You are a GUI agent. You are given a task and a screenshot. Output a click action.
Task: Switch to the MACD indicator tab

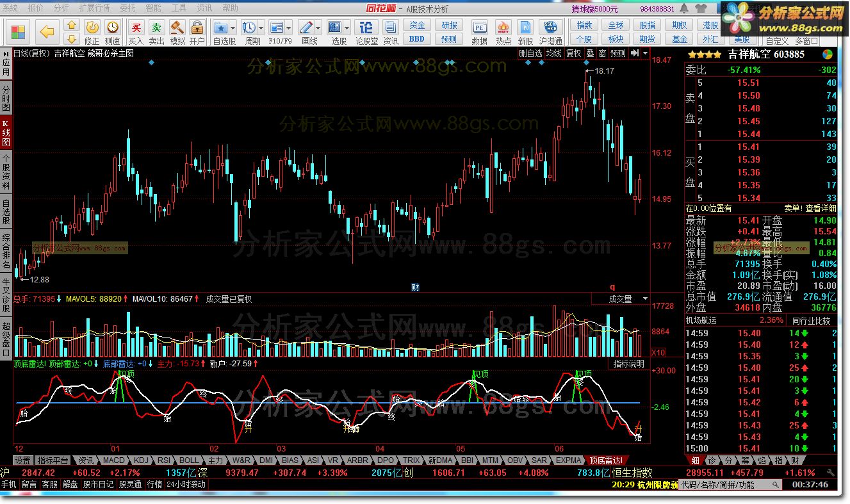(x=115, y=460)
